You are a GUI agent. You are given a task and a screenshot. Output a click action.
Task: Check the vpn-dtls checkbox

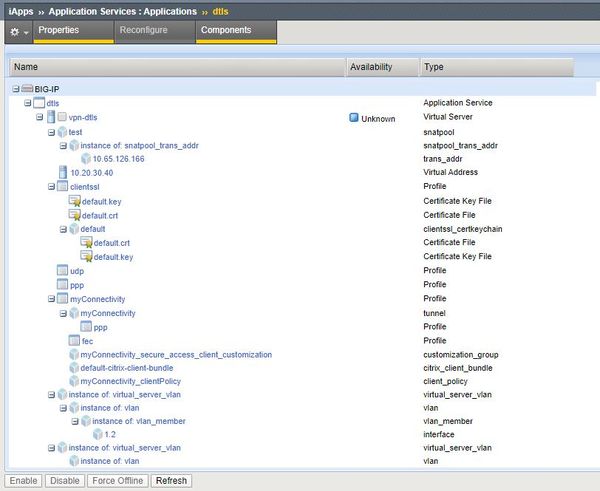pos(62,117)
